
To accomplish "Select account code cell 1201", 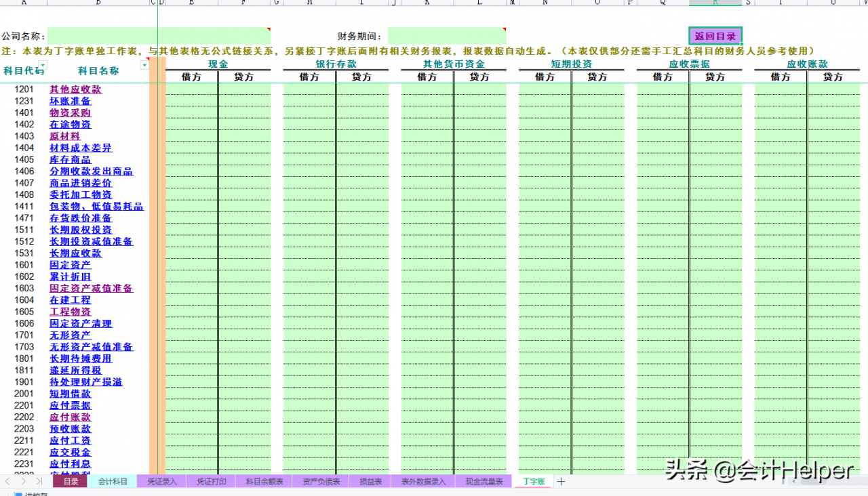I will click(x=24, y=89).
